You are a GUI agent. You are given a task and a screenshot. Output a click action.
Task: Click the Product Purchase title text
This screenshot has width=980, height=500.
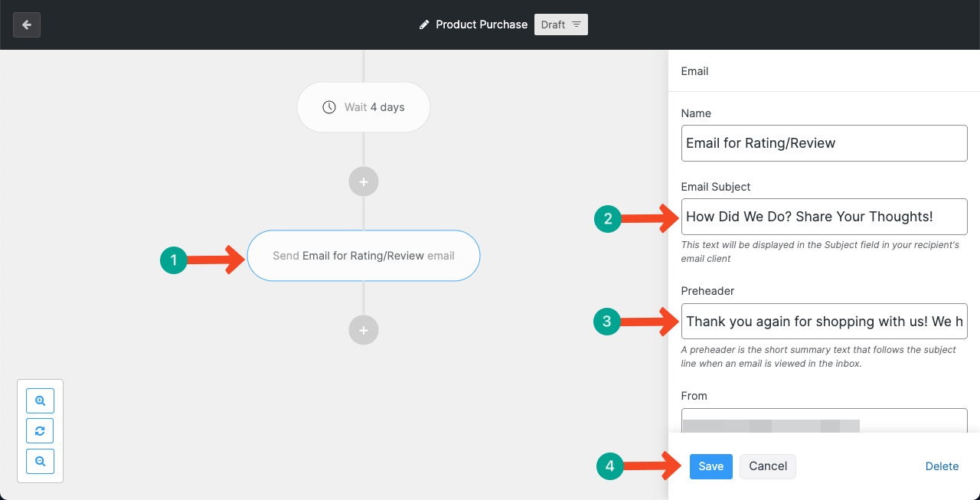click(x=482, y=25)
